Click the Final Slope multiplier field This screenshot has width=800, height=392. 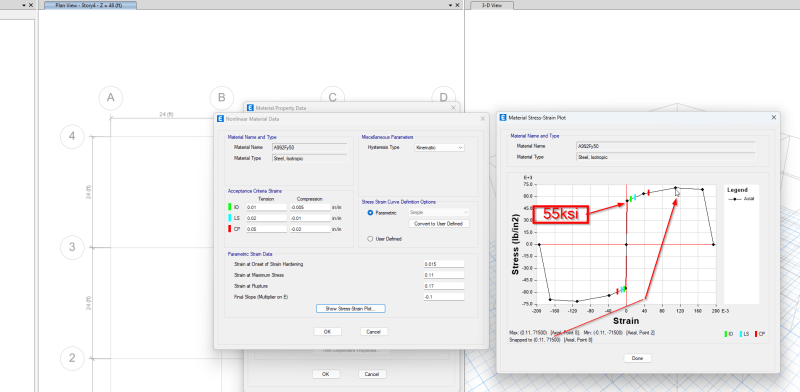tap(444, 297)
